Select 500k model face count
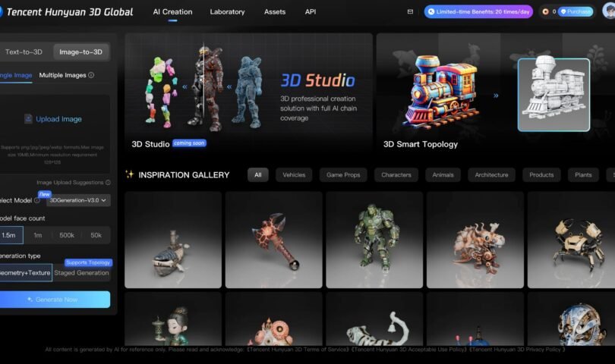The width and height of the screenshot is (615, 364). point(67,236)
